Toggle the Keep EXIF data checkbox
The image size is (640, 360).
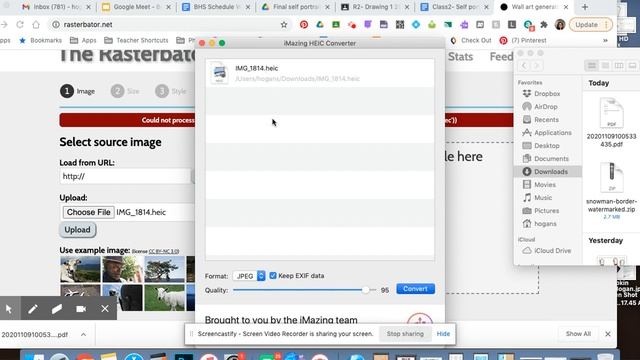(x=273, y=276)
